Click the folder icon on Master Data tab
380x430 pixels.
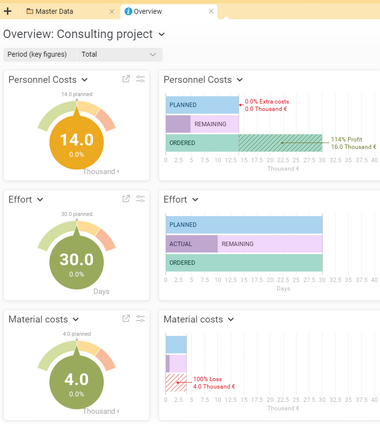[x=30, y=11]
